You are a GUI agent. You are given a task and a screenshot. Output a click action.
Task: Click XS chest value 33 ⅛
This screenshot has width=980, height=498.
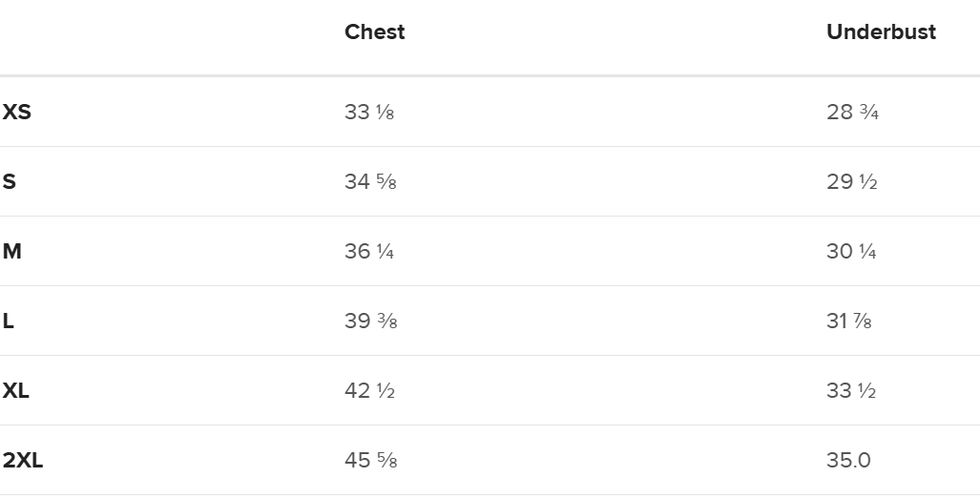369,112
